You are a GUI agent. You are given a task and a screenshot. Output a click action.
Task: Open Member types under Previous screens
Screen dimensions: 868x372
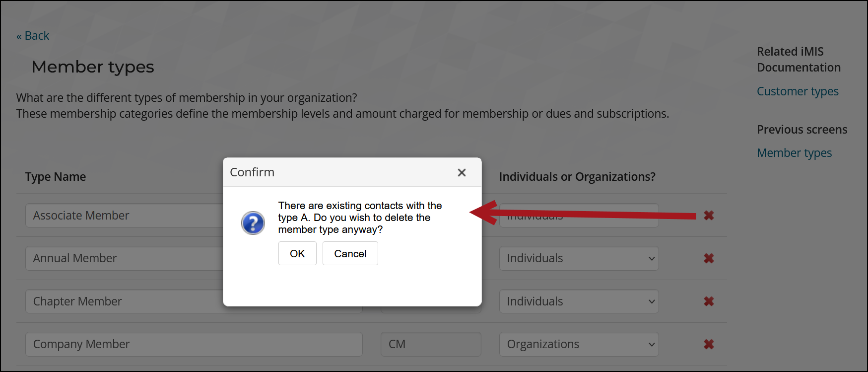794,153
